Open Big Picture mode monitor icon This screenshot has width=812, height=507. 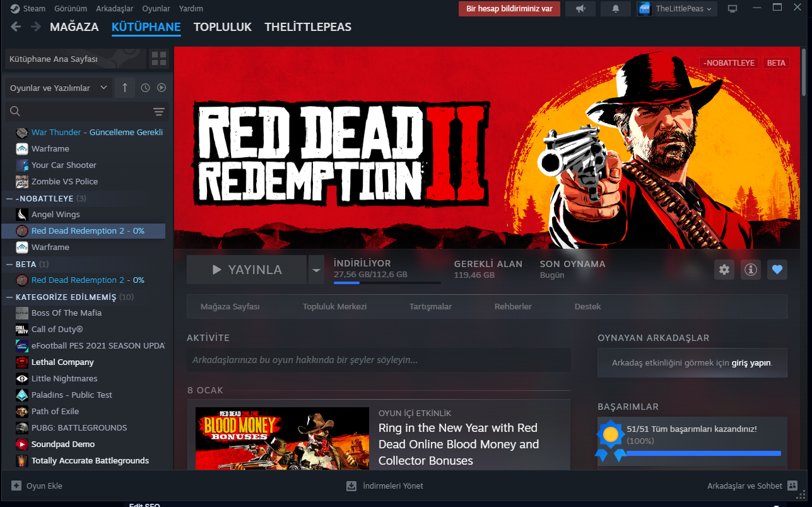coord(733,9)
